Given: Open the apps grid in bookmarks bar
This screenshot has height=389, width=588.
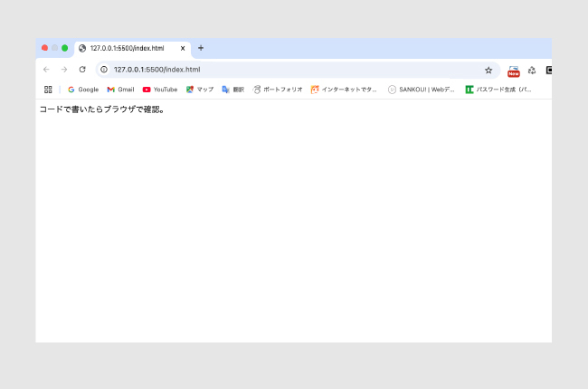Looking at the screenshot, I should (x=48, y=90).
